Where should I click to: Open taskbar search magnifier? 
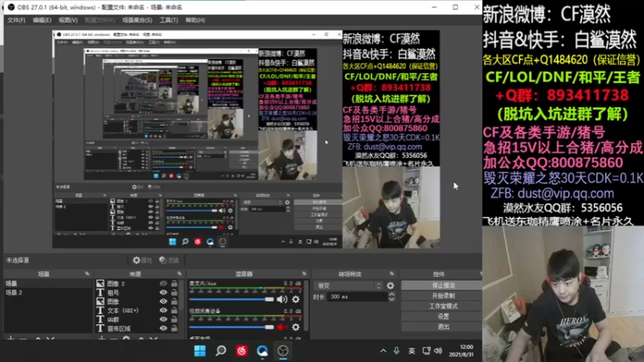click(x=221, y=351)
